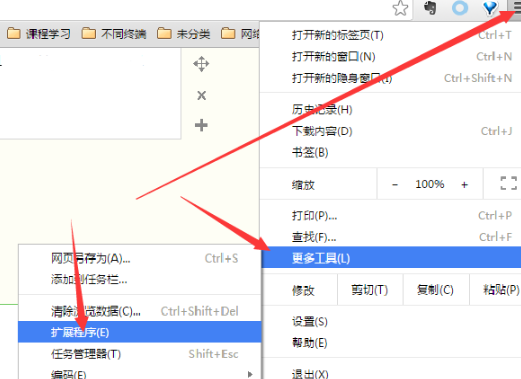Select 打印(P)... menu item
The image size is (521, 379).
point(391,216)
